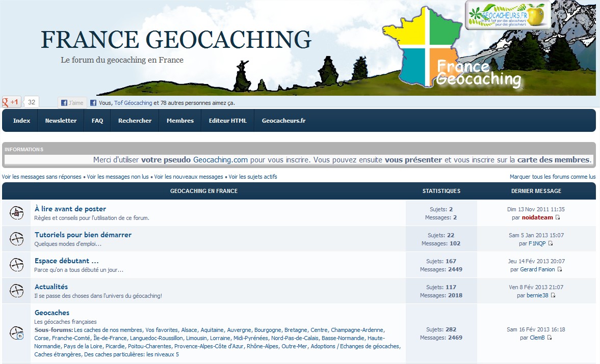Image resolution: width=600 pixels, height=364 pixels.
Task: Open Gerard Fanion user profile
Action: (537, 269)
